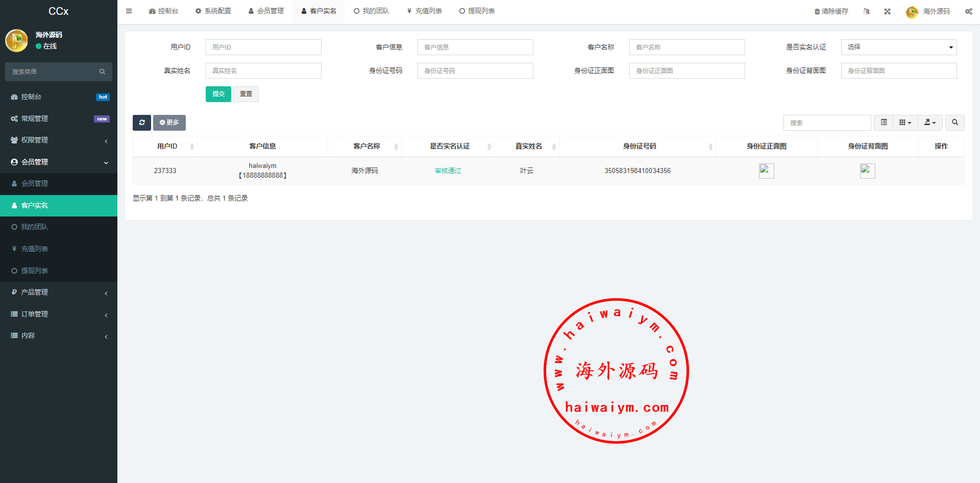Open the columns visibility dropdown
Image resolution: width=980 pixels, height=483 pixels.
(905, 123)
